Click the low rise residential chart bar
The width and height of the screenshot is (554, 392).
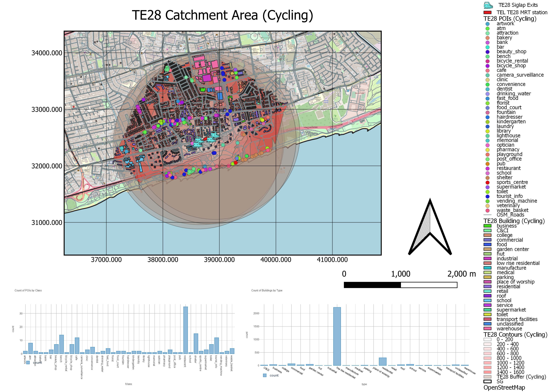(x=337, y=336)
